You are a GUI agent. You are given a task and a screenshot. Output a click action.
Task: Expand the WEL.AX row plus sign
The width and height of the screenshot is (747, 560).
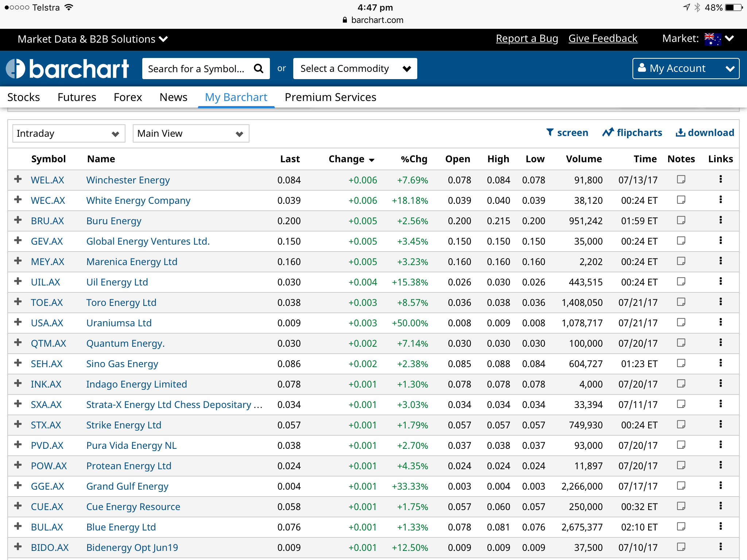click(18, 179)
